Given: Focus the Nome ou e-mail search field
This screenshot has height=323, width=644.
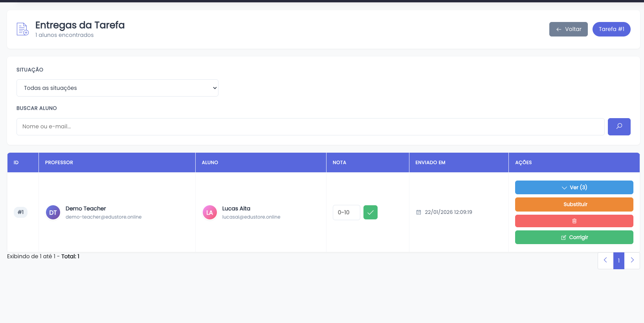Looking at the screenshot, I should coord(310,127).
